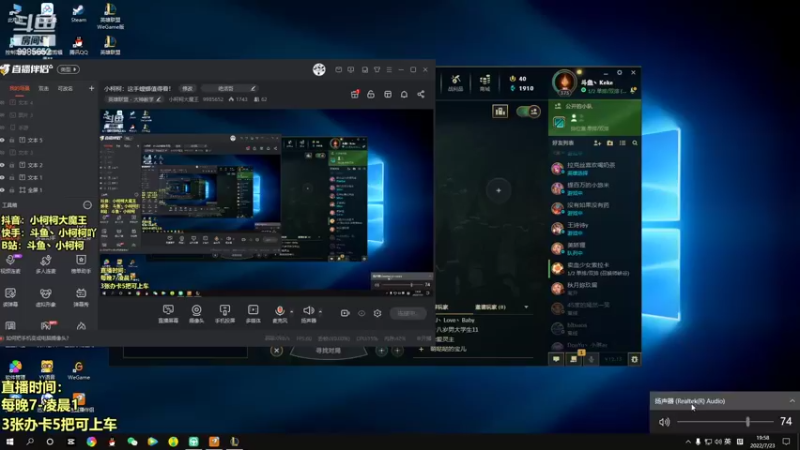Image resolution: width=800 pixels, height=450 pixels.
Task: Click the padlock icon above preview
Action: pos(371,94)
